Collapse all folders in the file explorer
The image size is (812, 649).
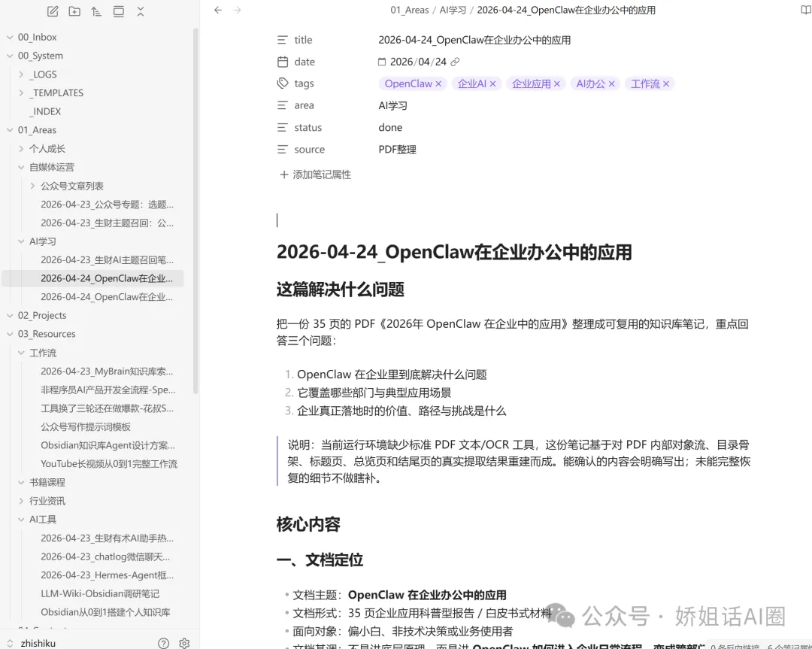[141, 11]
